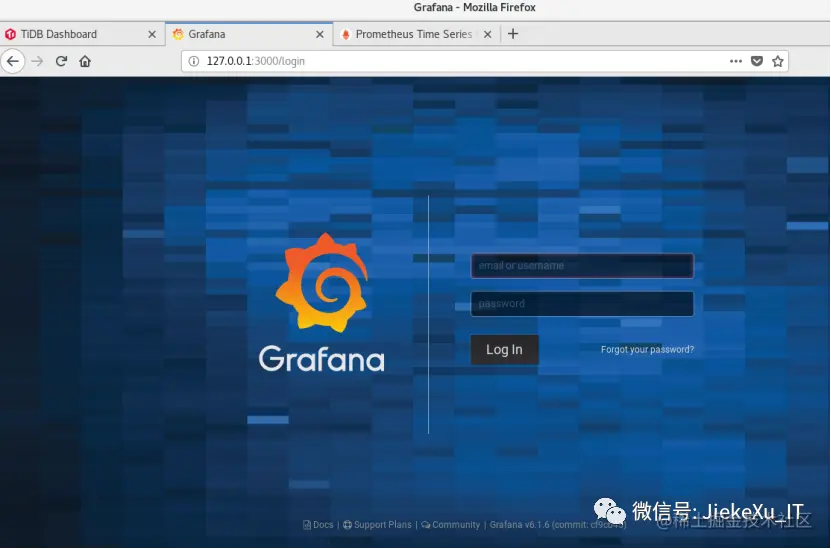Close the Prometheus Time Series tab
This screenshot has height=549, width=831.
(x=488, y=34)
